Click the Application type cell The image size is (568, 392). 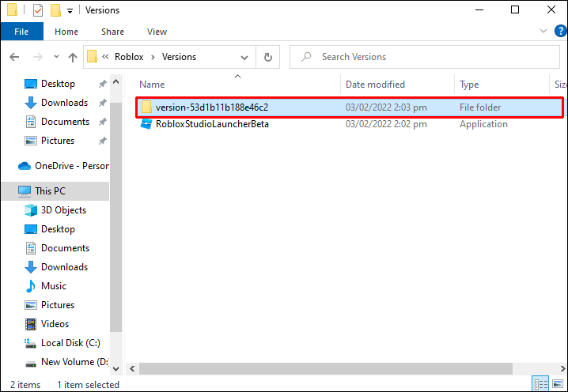click(483, 124)
